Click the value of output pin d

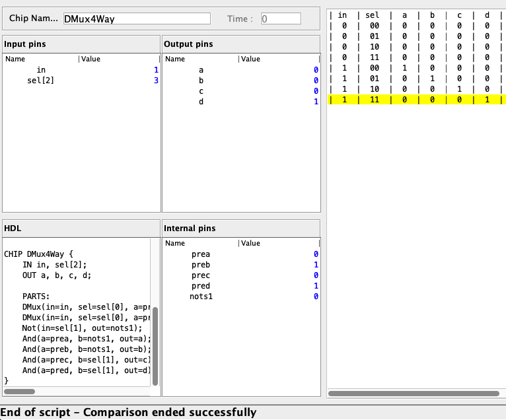pos(316,102)
